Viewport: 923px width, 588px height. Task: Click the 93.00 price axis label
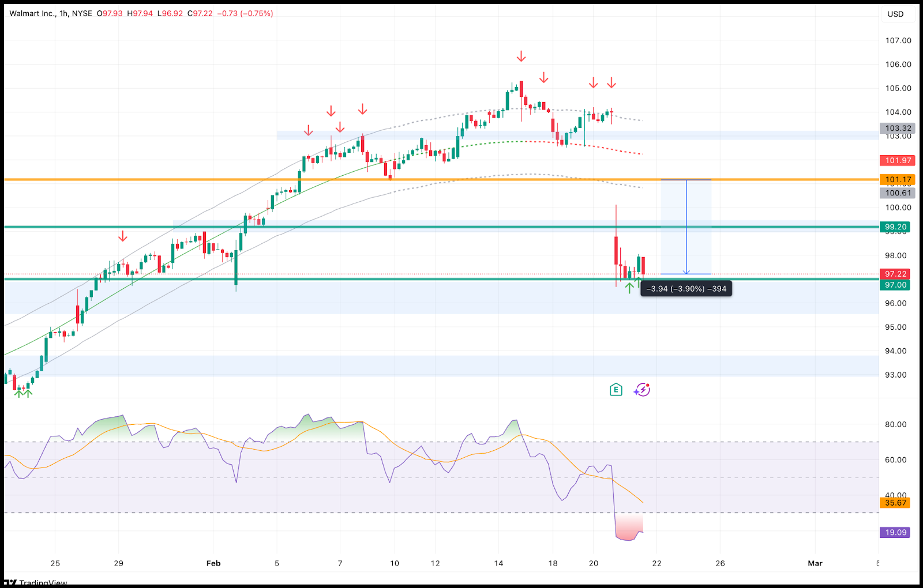896,375
